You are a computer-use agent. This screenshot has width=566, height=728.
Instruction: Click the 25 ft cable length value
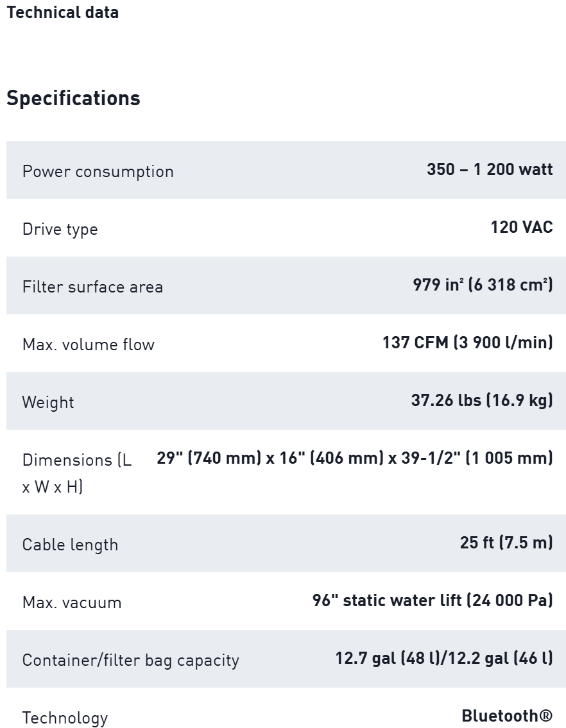click(506, 543)
